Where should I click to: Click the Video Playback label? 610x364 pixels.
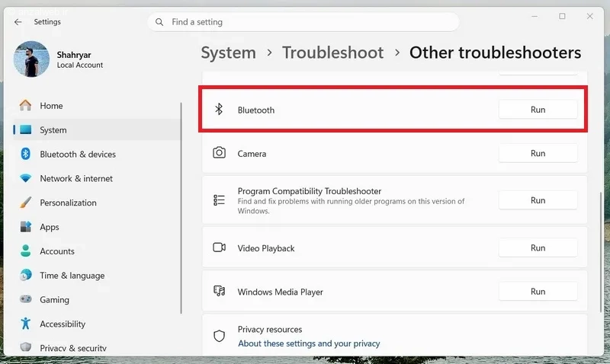(266, 248)
